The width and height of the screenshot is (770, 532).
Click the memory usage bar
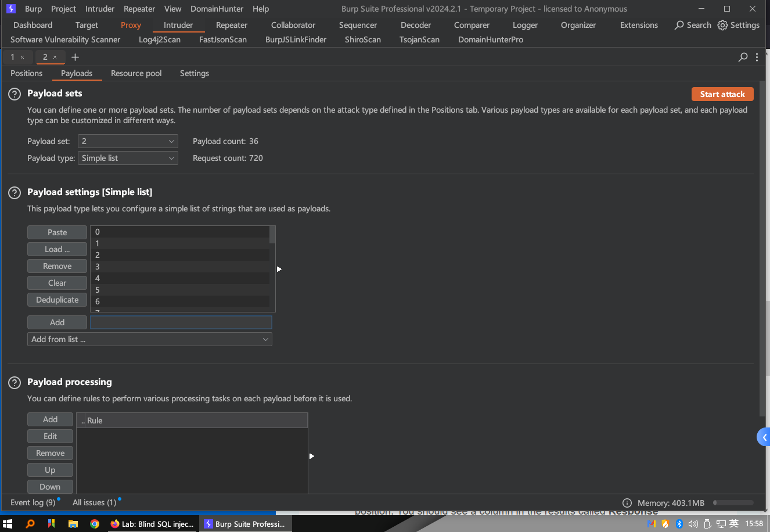733,503
